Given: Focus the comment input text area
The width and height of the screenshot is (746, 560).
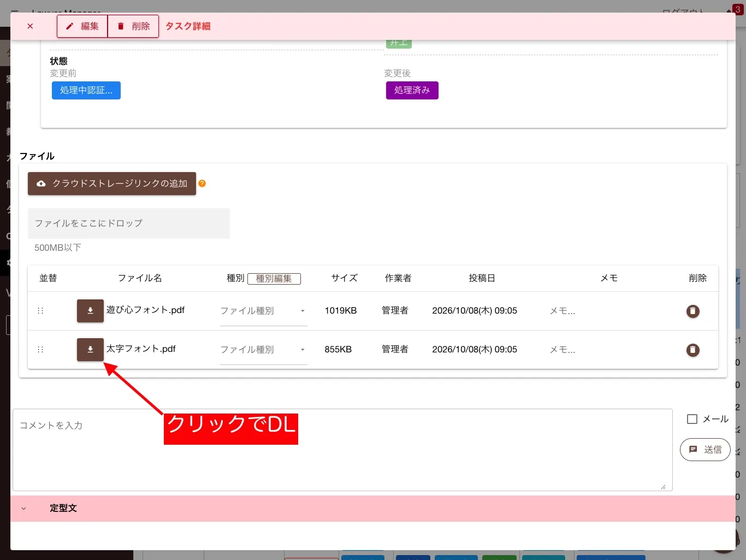Looking at the screenshot, I should coord(342,450).
